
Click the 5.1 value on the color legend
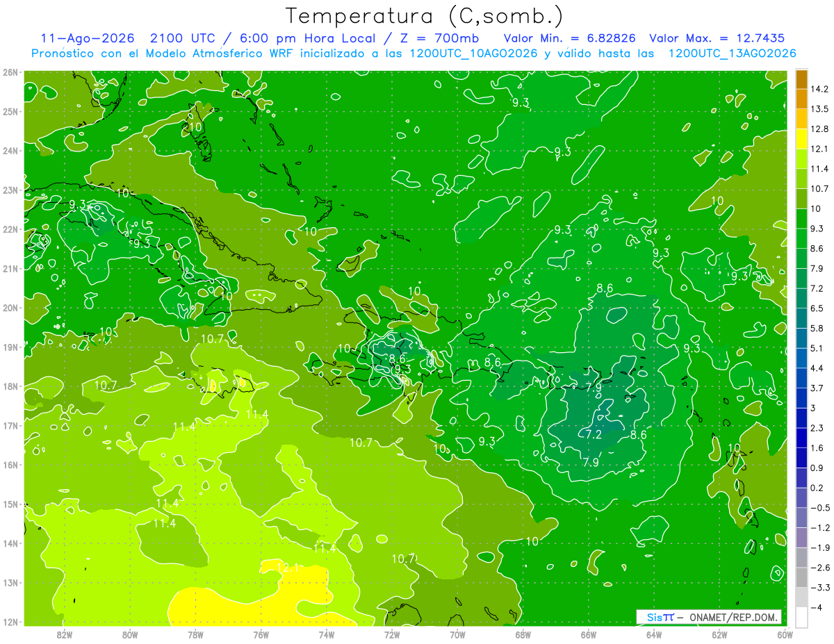click(x=816, y=348)
